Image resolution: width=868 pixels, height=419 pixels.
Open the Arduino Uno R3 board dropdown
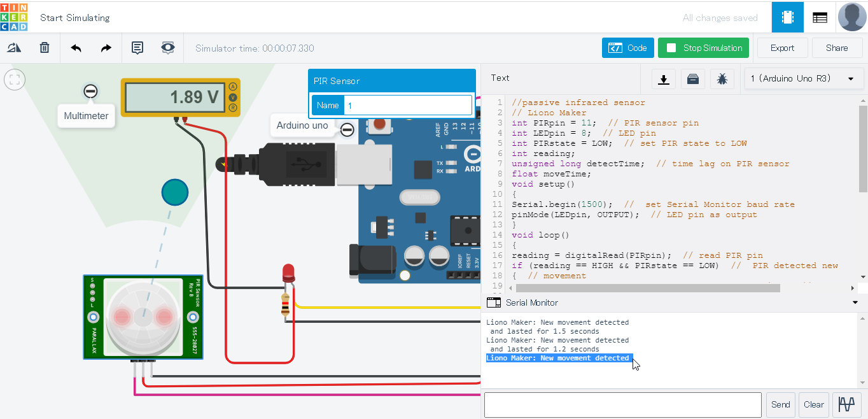pyautogui.click(x=804, y=78)
